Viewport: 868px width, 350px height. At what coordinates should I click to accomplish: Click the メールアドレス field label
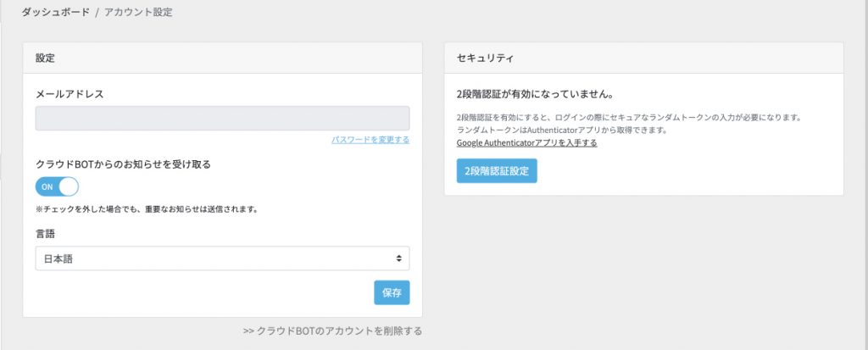(x=70, y=94)
